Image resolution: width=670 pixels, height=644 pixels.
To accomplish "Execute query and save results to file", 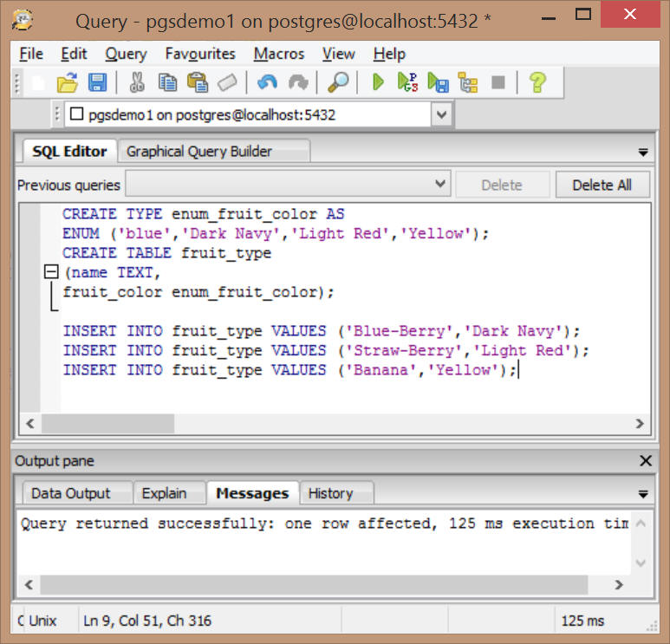I will pyautogui.click(x=438, y=82).
